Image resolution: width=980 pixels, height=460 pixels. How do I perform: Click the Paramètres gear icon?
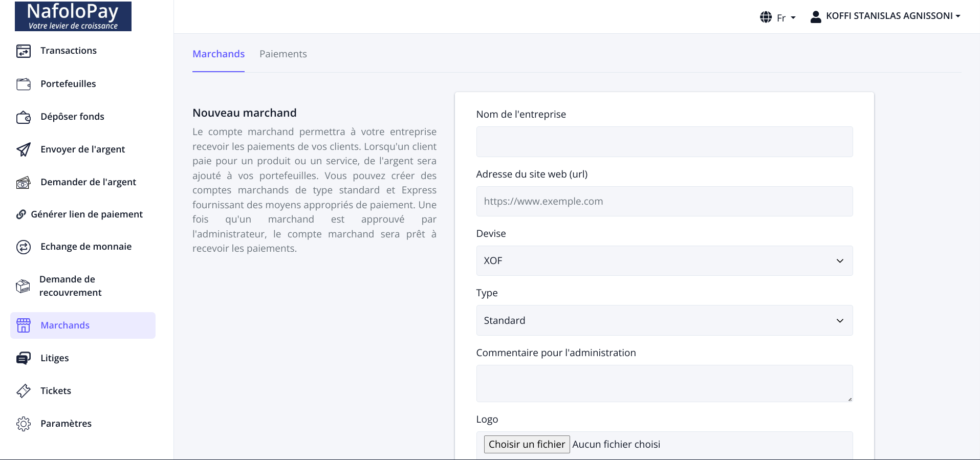pos(24,424)
